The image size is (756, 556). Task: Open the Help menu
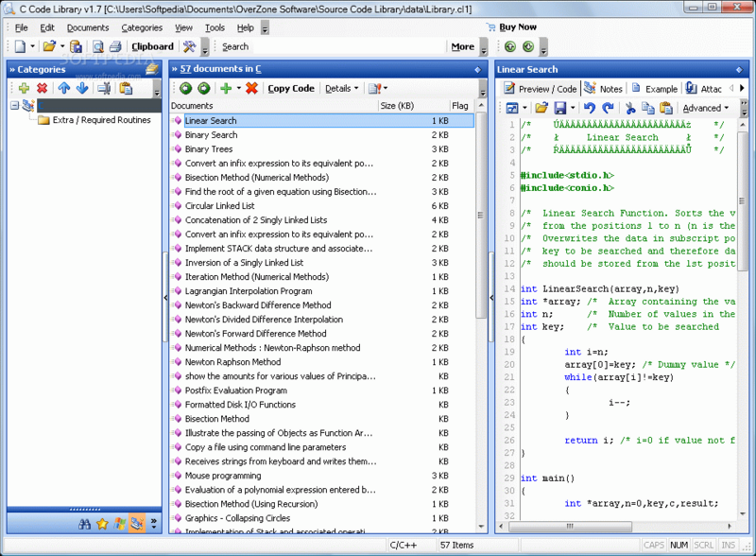(246, 27)
